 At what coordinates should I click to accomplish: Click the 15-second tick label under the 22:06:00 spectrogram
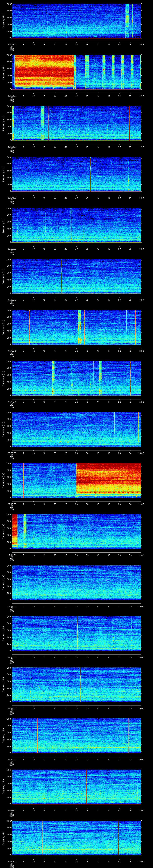tap(44, 300)
